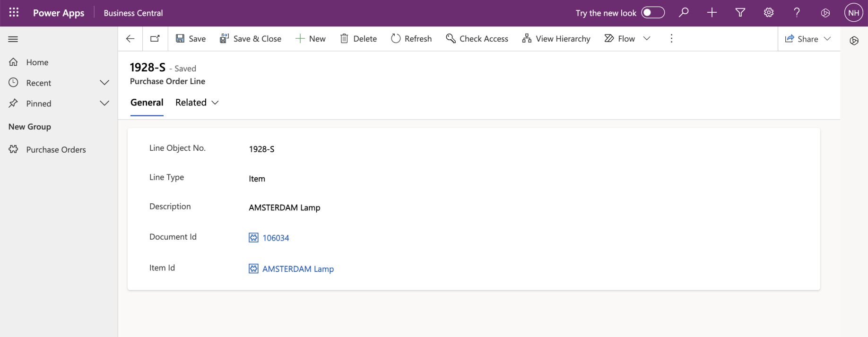This screenshot has height=337, width=868.
Task: Open Item Id AMSTERDAM Lamp link
Action: point(298,269)
